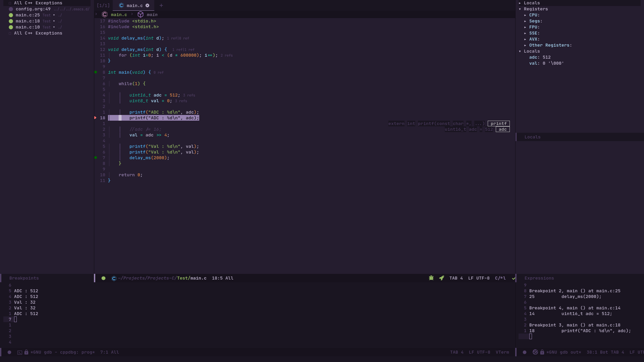The width and height of the screenshot is (644, 362).
Task: Click main.c in the breadcrumb path
Action: [x=119, y=15]
